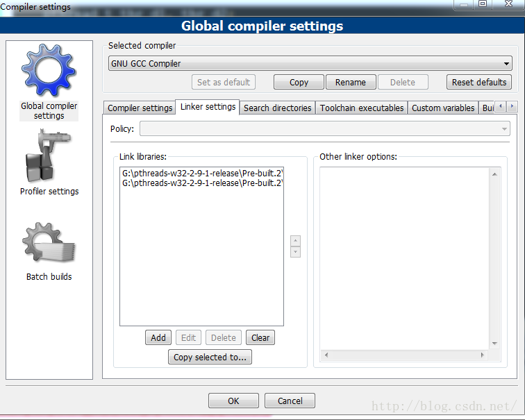Click Copy selected to... button
Screen dimensions: 525x420
(210, 357)
